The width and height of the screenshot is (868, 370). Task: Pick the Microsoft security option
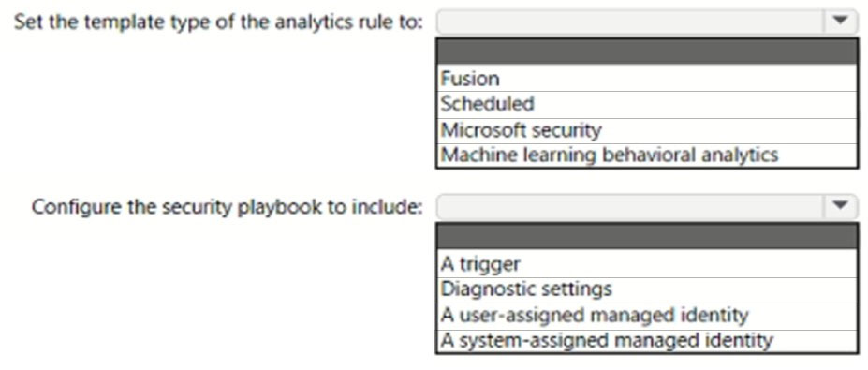(647, 131)
